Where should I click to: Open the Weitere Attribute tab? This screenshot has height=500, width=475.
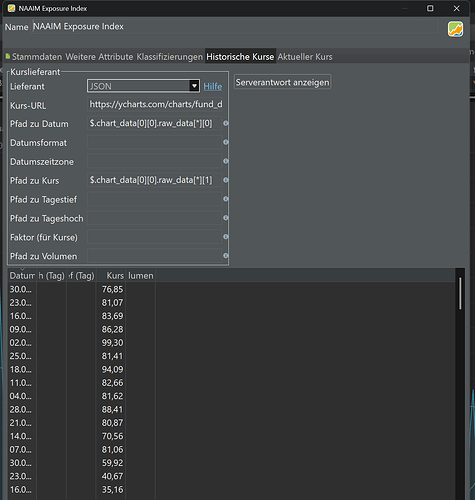99,57
